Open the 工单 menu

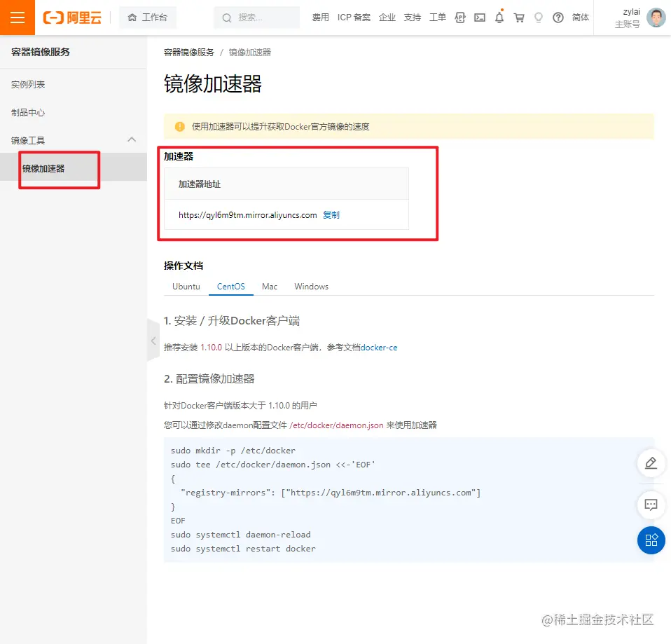point(437,18)
